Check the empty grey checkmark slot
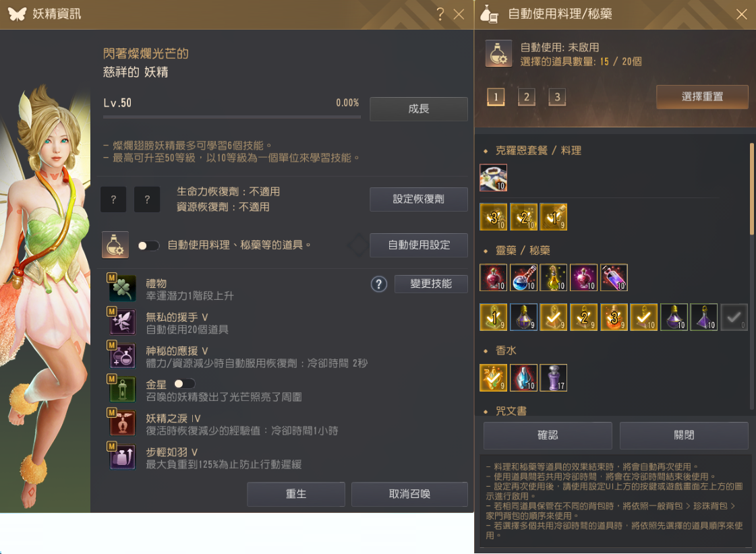The height and width of the screenshot is (554, 756). 734,317
